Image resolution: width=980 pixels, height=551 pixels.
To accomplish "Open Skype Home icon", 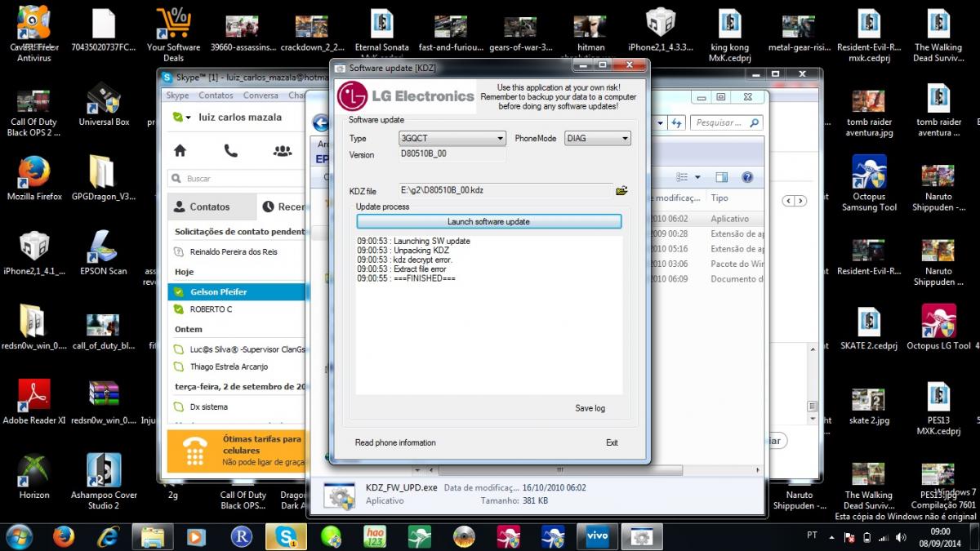I will (180, 150).
